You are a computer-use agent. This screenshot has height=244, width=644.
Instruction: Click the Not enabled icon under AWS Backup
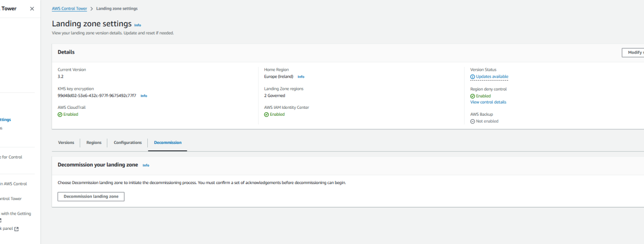472,122
